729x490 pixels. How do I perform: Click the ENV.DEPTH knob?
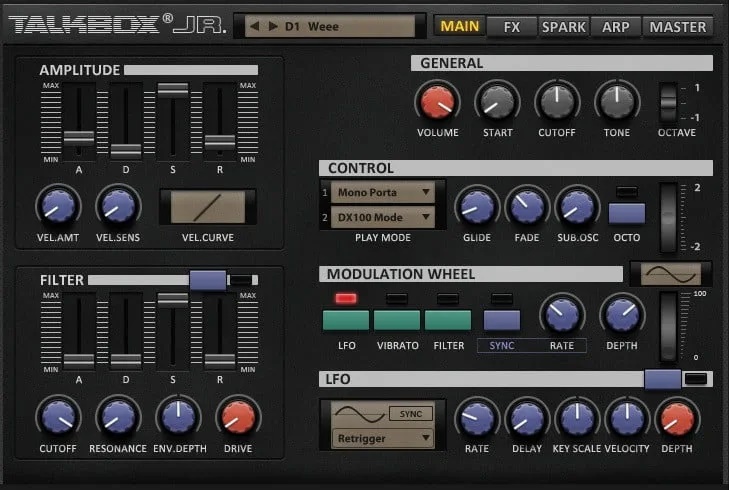coord(178,417)
